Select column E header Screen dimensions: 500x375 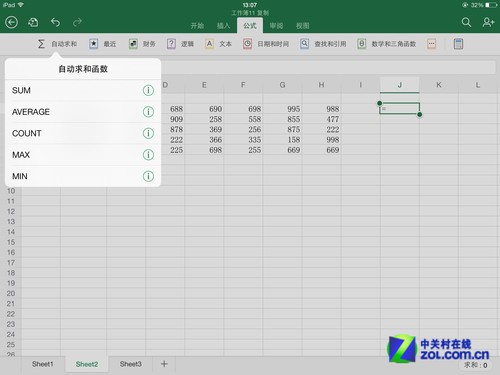point(204,85)
